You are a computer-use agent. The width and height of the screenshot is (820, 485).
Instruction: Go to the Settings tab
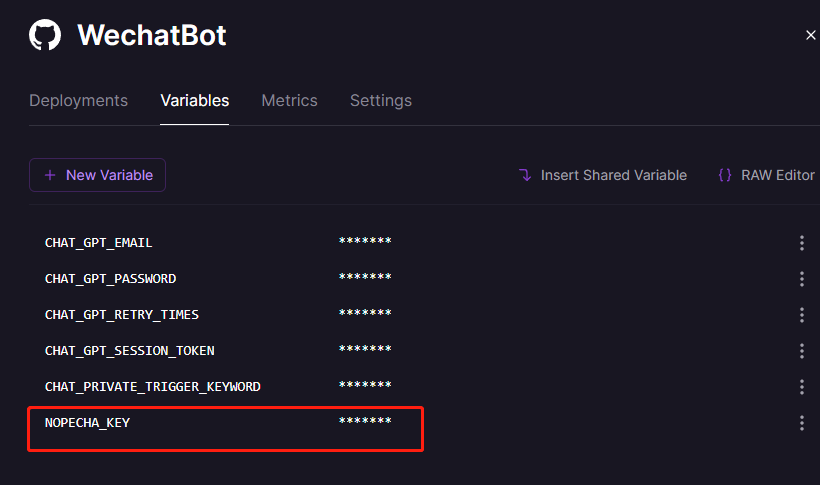point(381,100)
